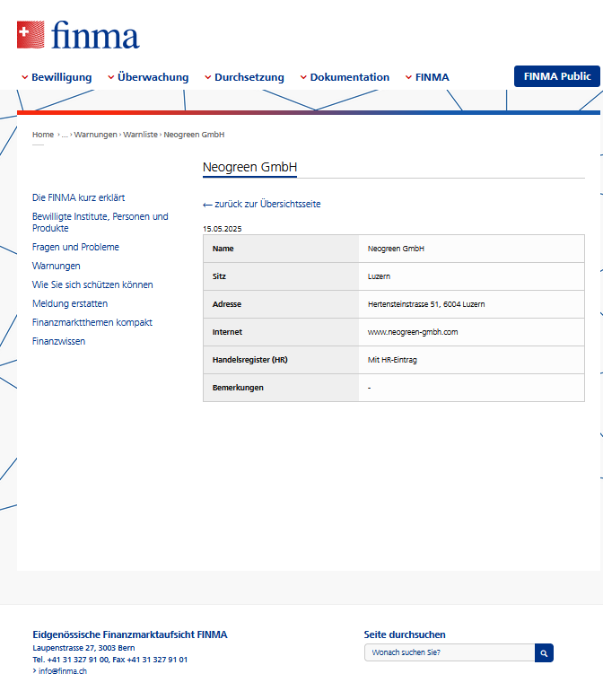The image size is (603, 700).
Task: Open Die FINMA kurz erklärt
Action: point(79,197)
